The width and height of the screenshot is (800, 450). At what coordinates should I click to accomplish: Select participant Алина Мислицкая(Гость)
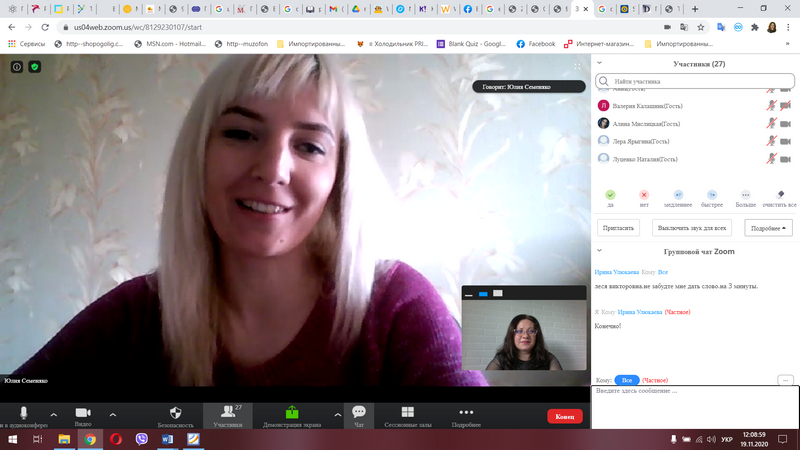click(x=646, y=124)
